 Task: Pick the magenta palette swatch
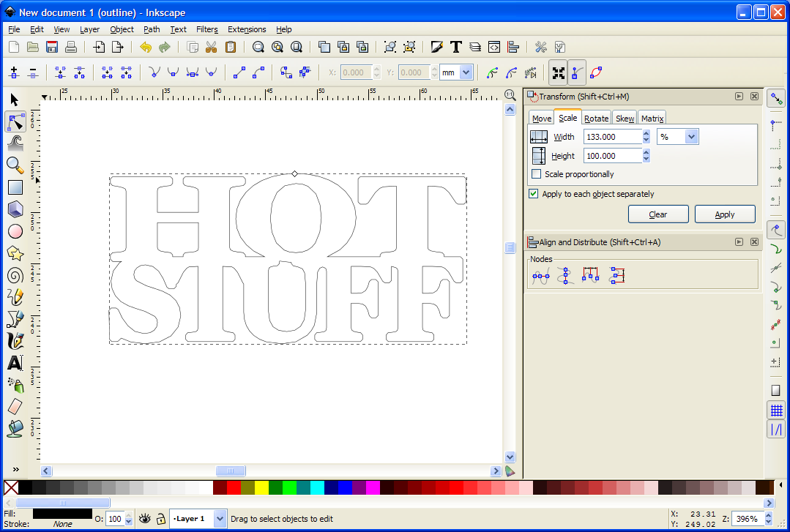(373, 487)
